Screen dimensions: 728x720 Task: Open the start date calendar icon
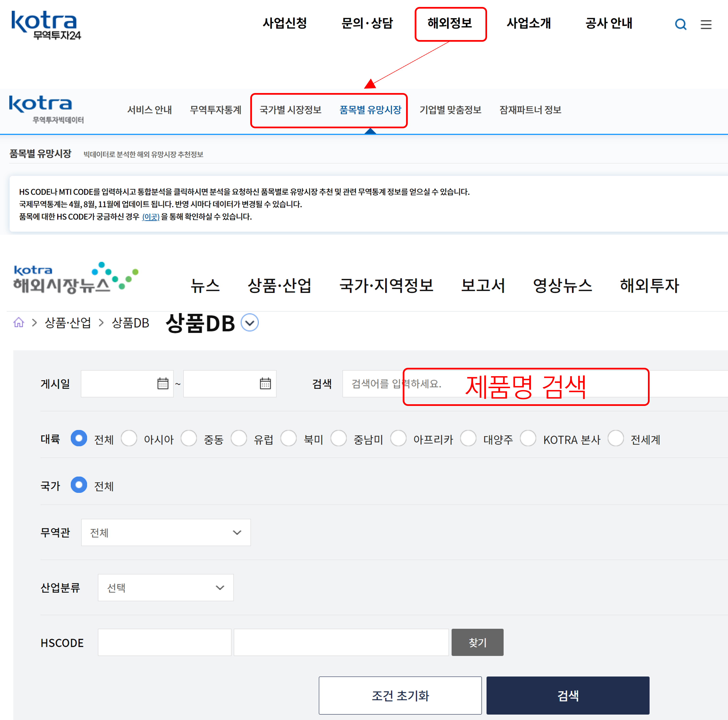pyautogui.click(x=163, y=383)
